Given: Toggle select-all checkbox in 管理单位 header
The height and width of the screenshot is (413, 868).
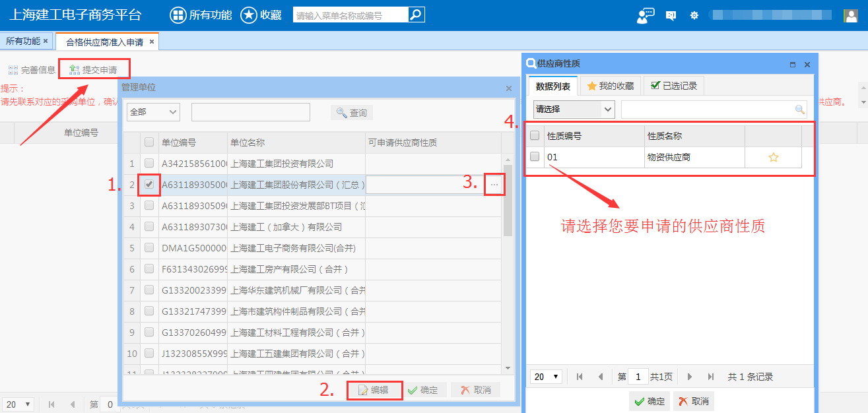Looking at the screenshot, I should click(149, 142).
